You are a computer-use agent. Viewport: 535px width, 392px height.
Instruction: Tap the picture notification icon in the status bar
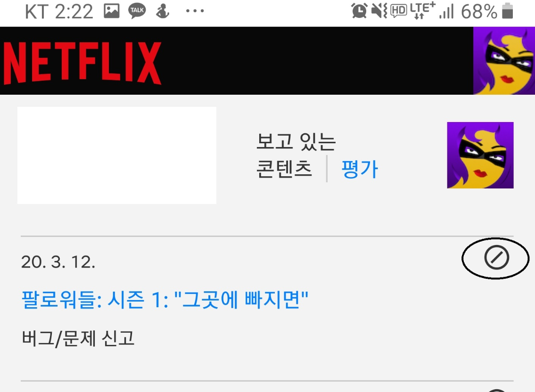click(x=112, y=11)
